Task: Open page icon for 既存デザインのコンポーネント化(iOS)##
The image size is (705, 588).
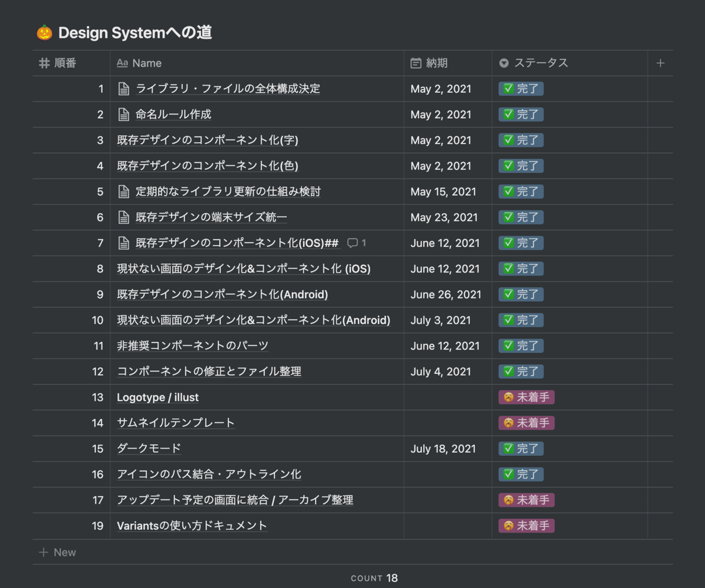Action: pos(123,243)
